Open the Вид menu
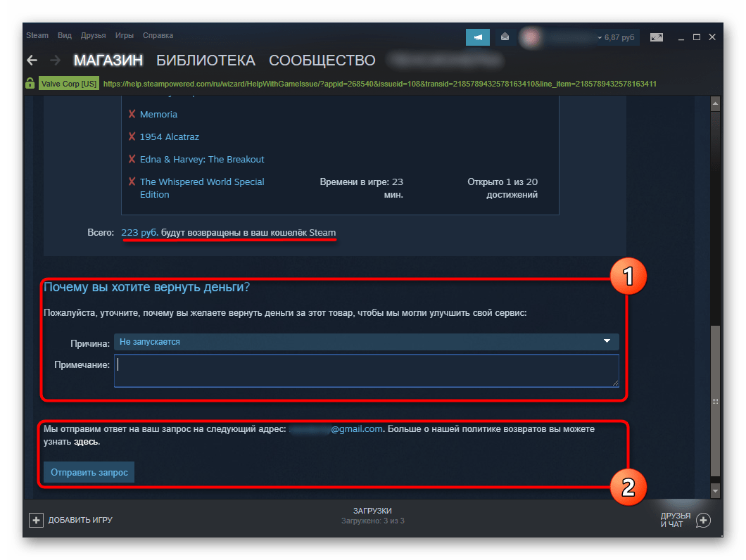 coord(65,35)
